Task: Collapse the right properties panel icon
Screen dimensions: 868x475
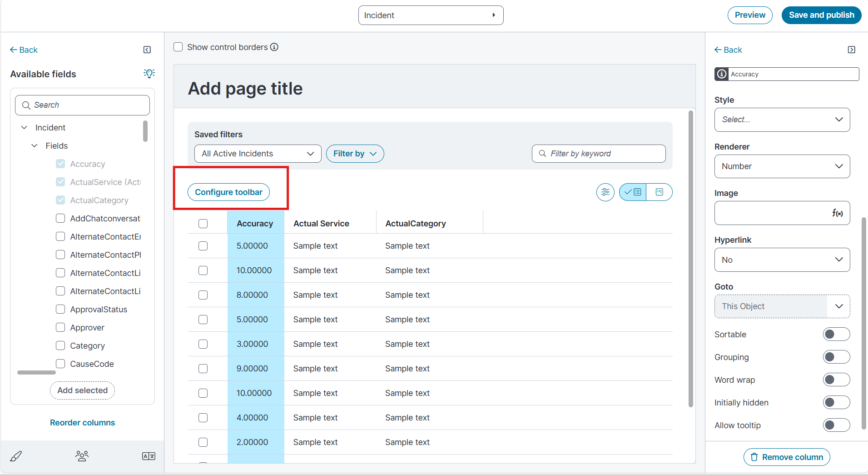Action: coord(852,50)
